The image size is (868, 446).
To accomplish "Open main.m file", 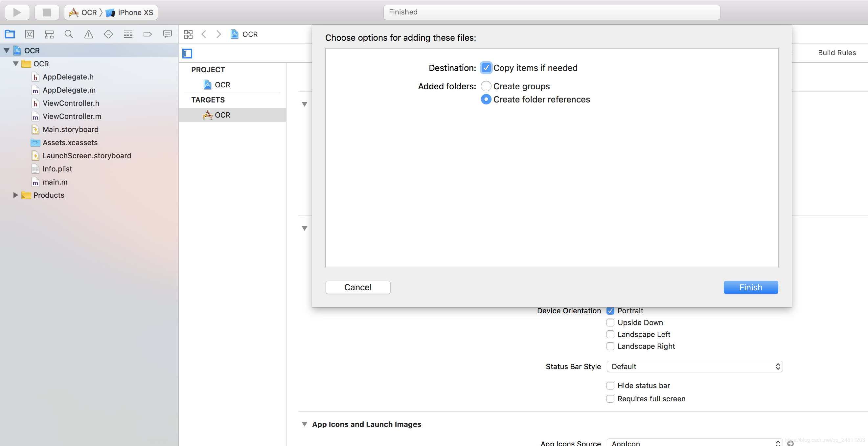I will point(55,182).
